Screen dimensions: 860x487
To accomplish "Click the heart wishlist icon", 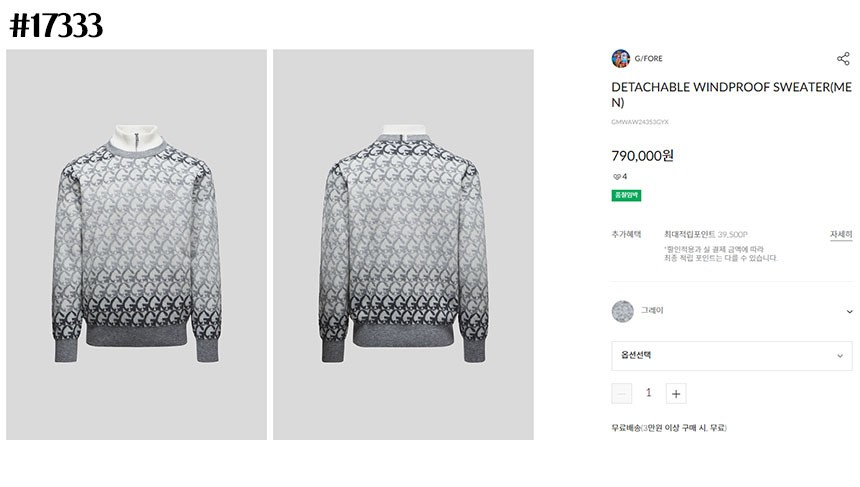I will (616, 176).
